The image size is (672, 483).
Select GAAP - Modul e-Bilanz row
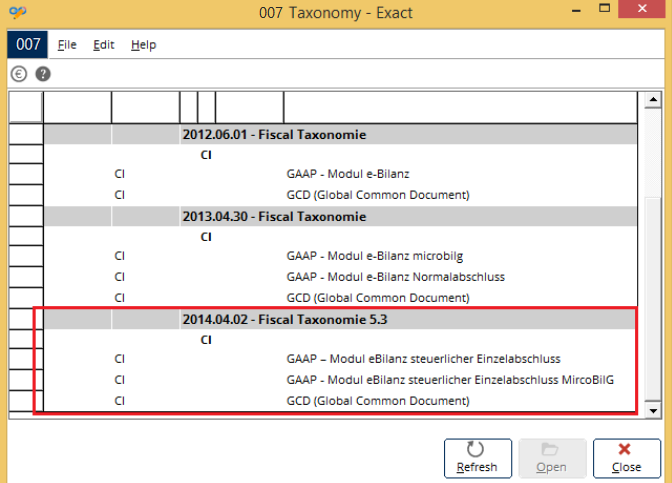point(340,174)
